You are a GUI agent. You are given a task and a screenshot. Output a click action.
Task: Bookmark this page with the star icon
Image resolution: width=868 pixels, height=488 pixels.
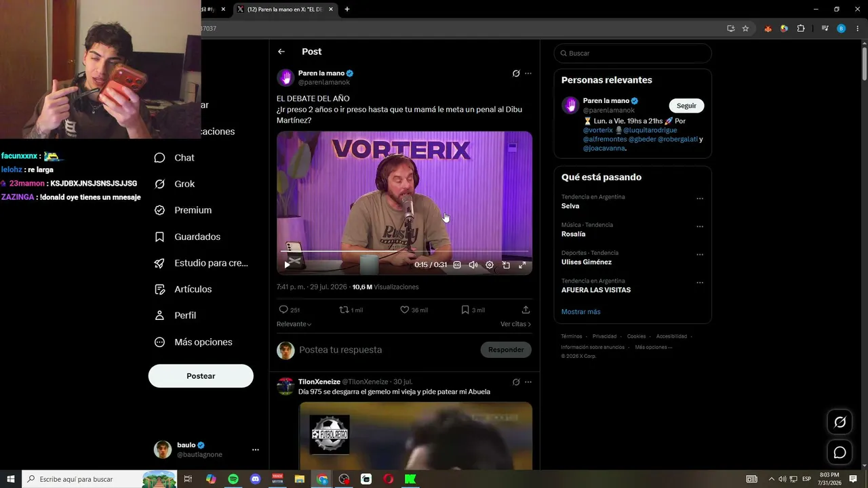745,28
